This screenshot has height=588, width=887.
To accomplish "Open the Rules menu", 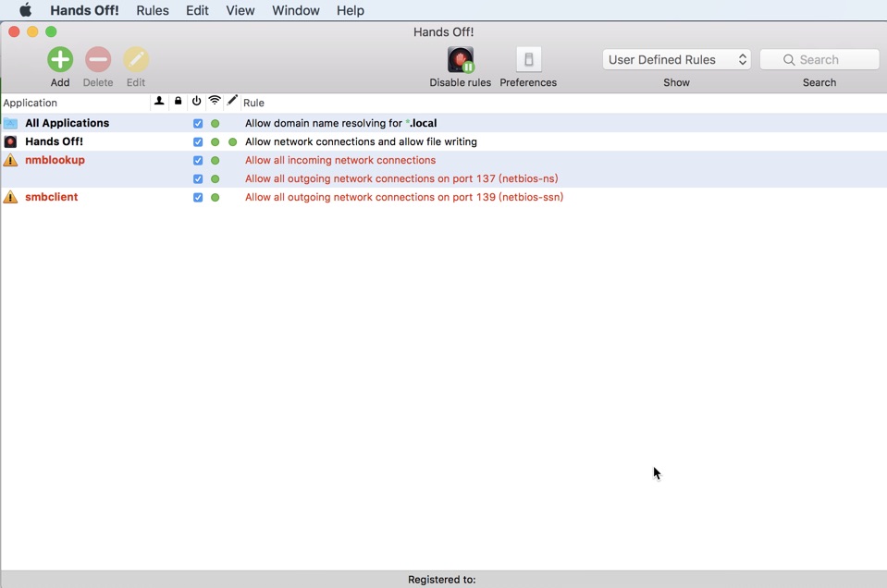I will point(152,10).
